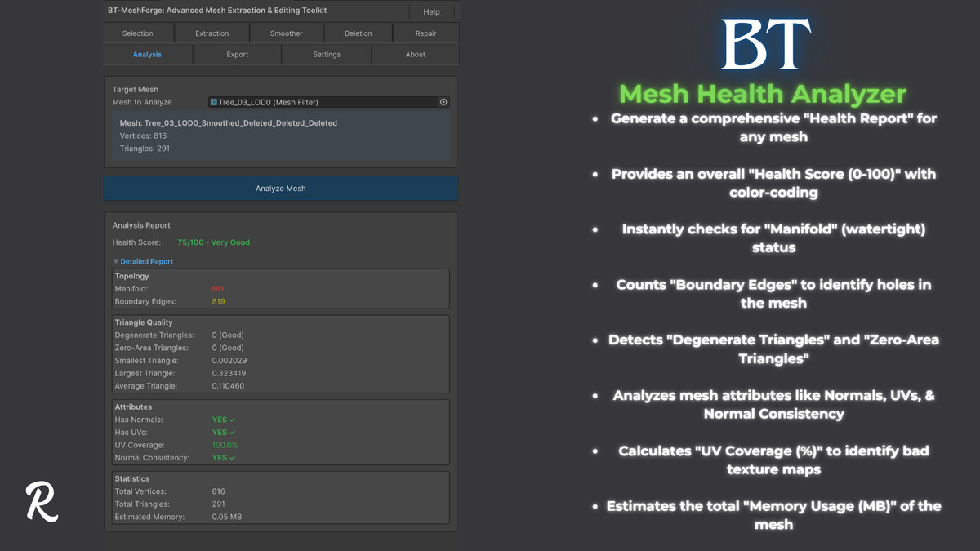Click the Help button in the title bar
980x551 pixels.
[x=431, y=11]
